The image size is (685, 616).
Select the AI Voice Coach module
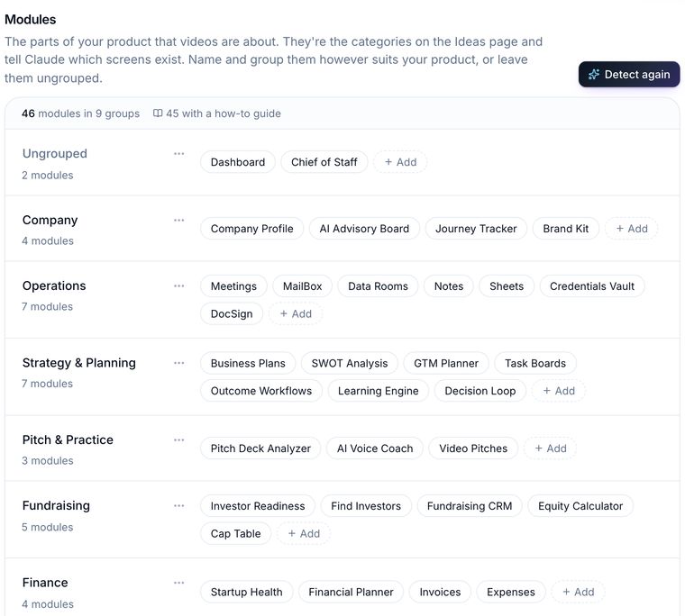375,448
